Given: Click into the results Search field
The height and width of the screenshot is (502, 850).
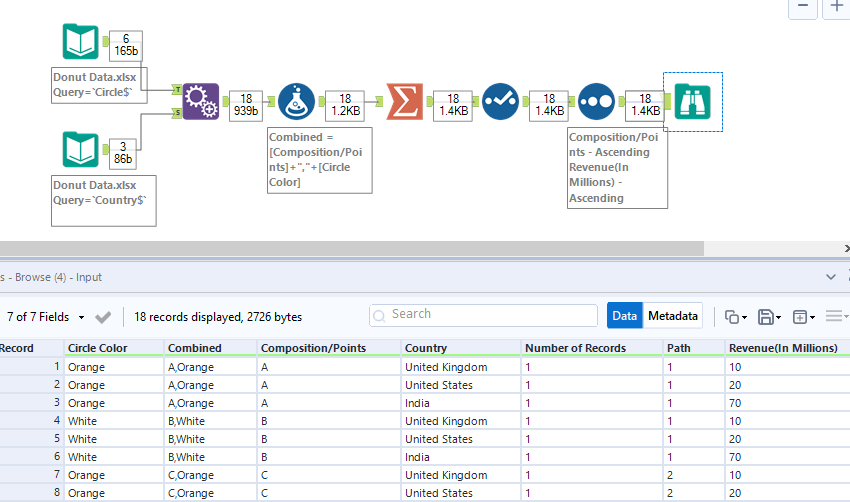Looking at the screenshot, I should (483, 315).
